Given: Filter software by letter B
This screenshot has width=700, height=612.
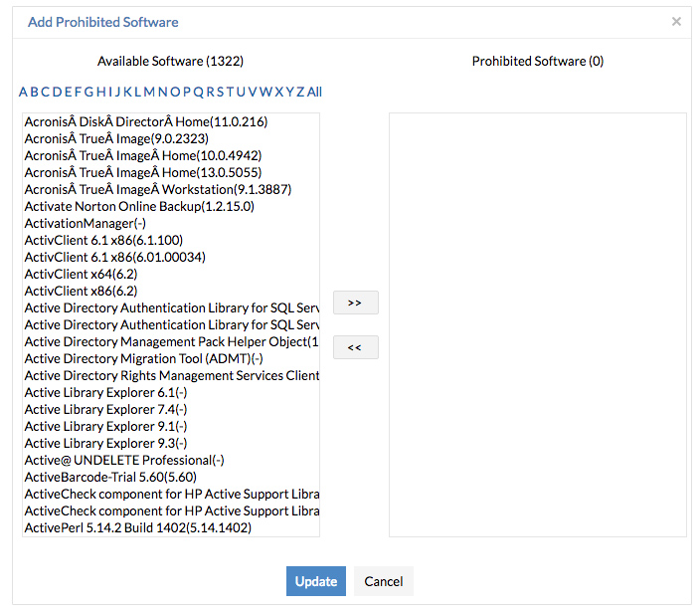Looking at the screenshot, I should (35, 92).
